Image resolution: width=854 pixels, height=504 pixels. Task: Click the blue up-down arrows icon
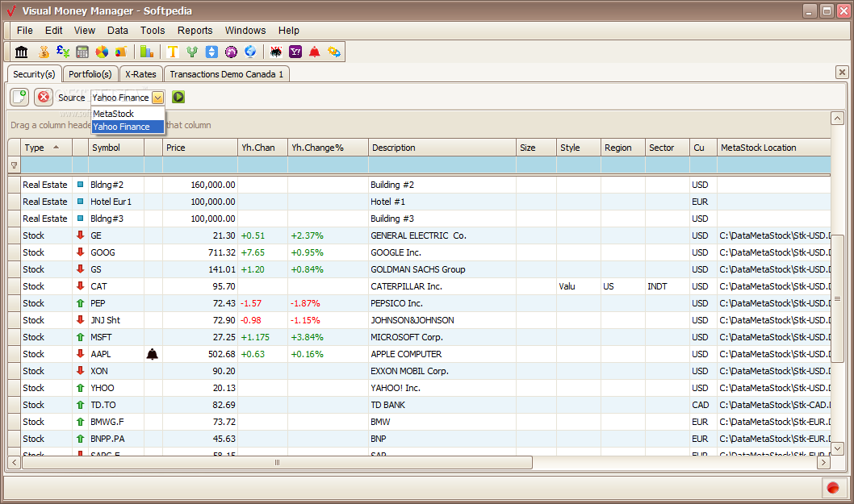pos(211,52)
